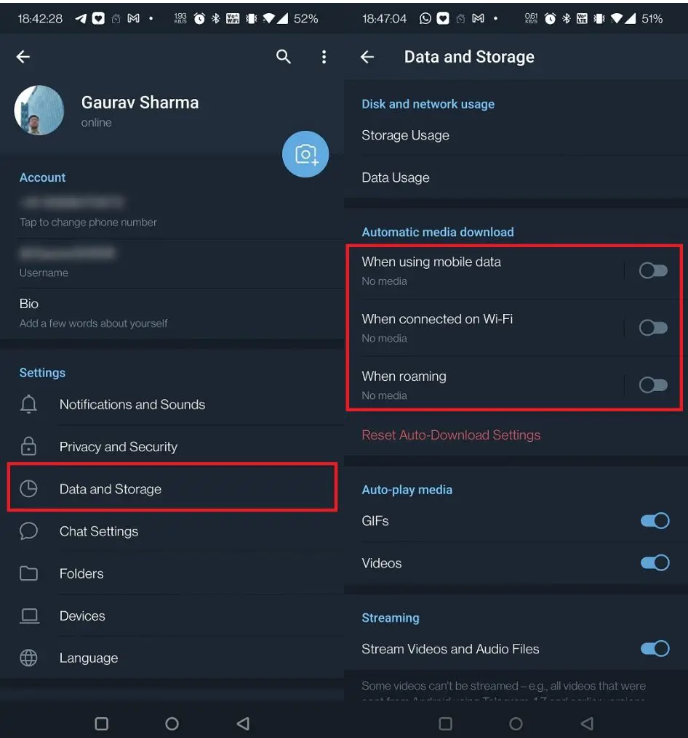This screenshot has width=688, height=738.
Task: Disable GIFs auto-play toggle
Action: click(654, 521)
